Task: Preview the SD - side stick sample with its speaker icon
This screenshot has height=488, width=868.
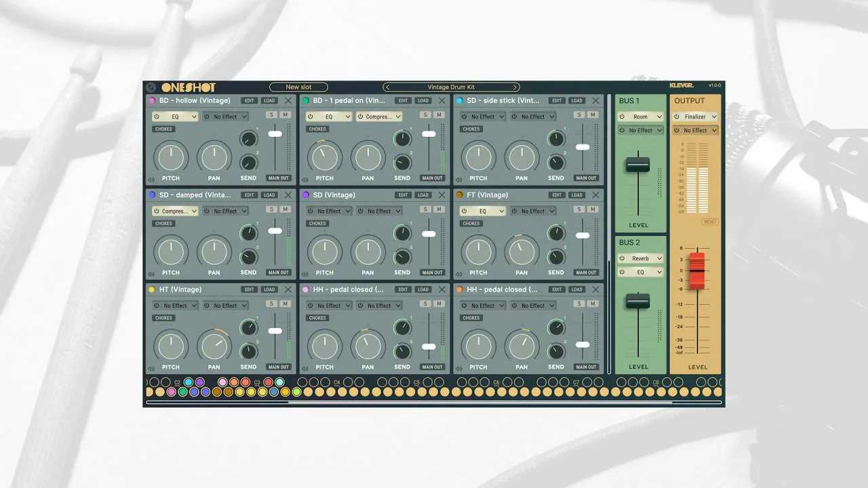Action: pyautogui.click(x=458, y=180)
